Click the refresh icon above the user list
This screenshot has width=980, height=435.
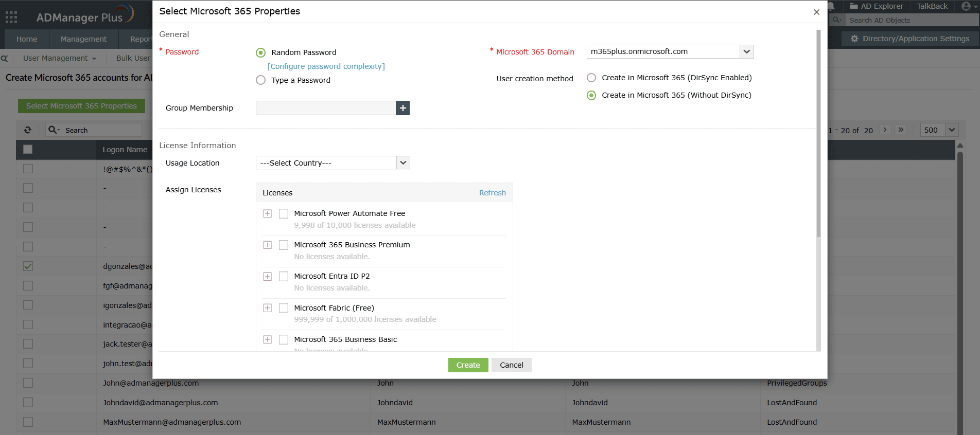28,130
